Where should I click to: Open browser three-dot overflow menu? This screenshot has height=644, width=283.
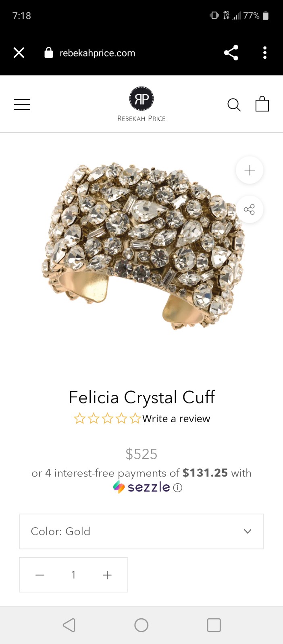265,53
